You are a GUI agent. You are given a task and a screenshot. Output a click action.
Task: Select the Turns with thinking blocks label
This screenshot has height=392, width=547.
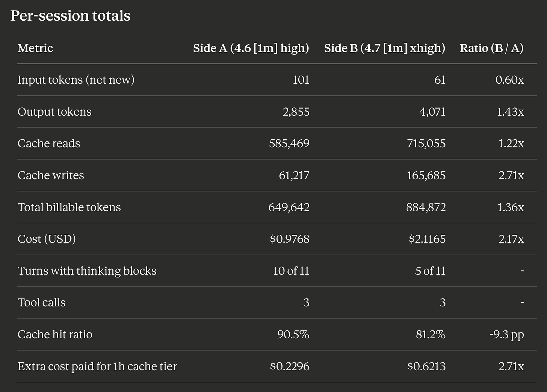(x=87, y=271)
